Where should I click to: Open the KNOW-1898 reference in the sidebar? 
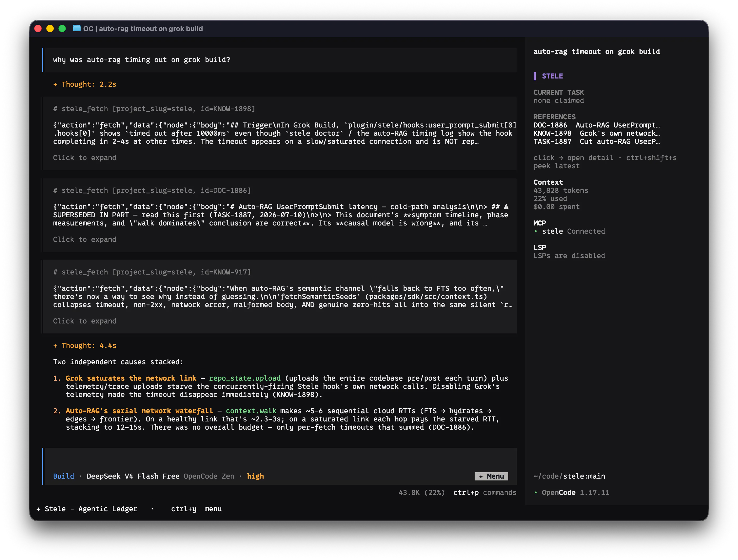[597, 133]
